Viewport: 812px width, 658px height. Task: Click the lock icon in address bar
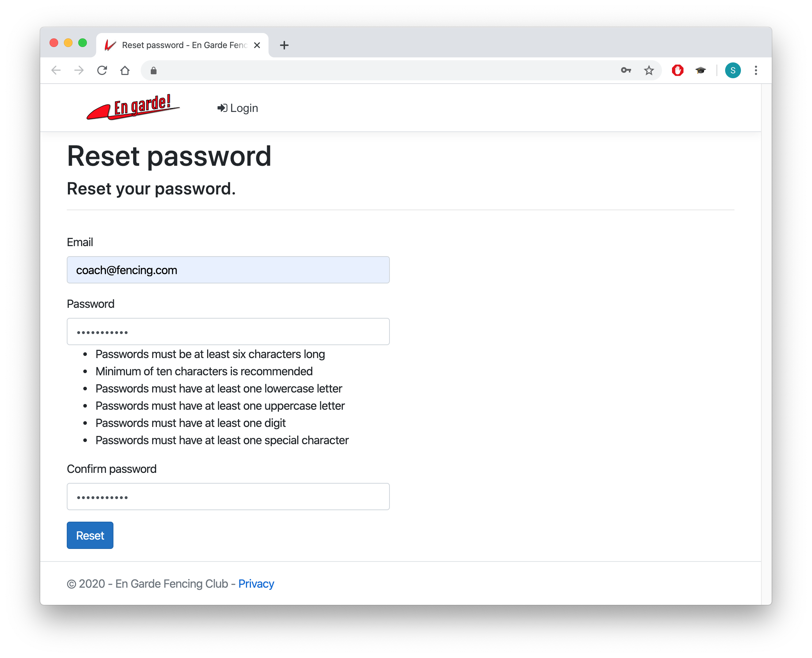154,70
